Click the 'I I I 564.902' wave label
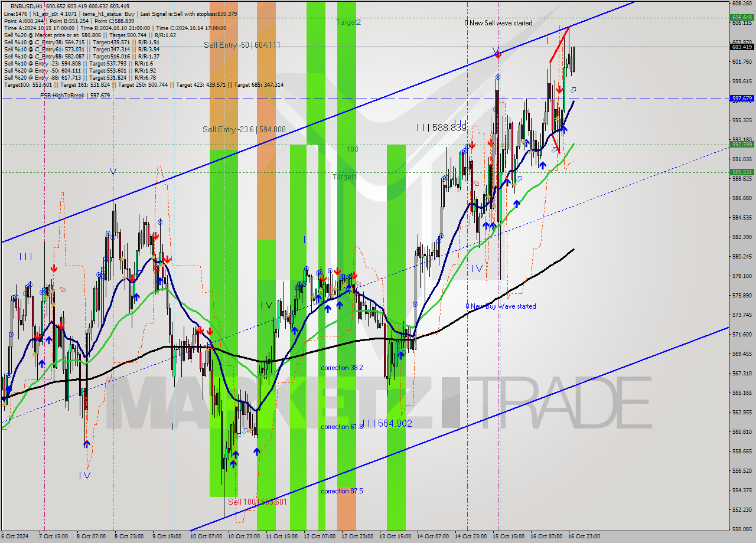The height and width of the screenshot is (543, 756). 387,423
